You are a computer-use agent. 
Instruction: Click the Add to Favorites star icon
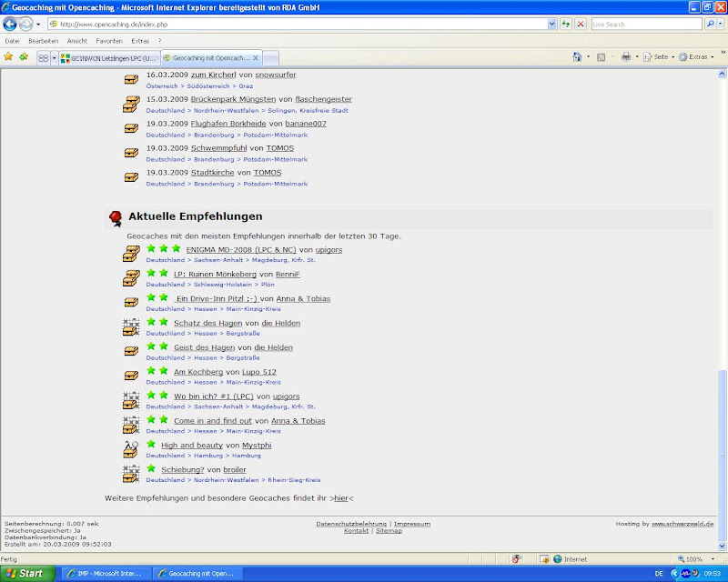(24, 57)
